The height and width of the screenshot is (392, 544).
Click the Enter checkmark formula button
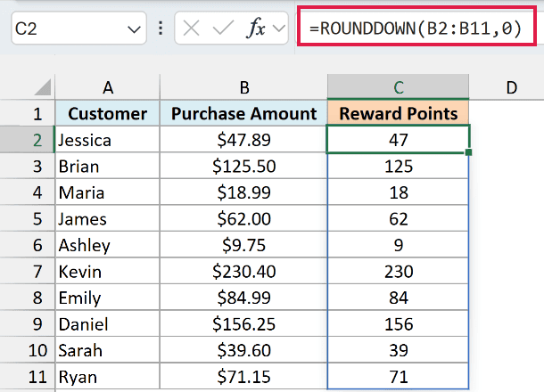(223, 29)
